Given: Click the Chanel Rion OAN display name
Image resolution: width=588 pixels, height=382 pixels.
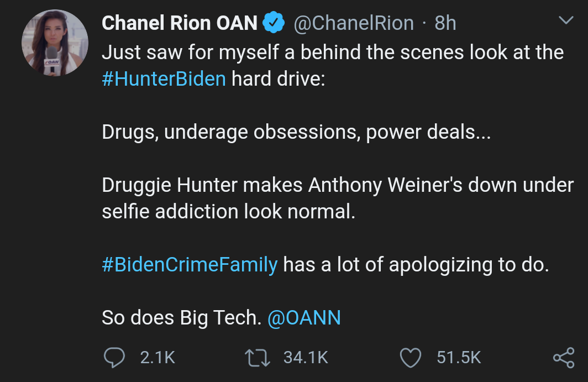Looking at the screenshot, I should click(x=179, y=23).
